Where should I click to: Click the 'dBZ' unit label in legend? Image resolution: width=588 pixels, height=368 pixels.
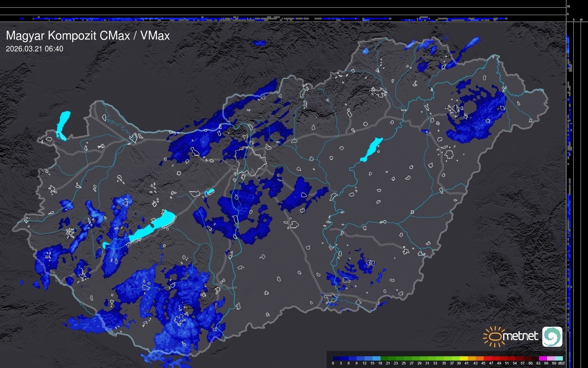click(x=561, y=363)
